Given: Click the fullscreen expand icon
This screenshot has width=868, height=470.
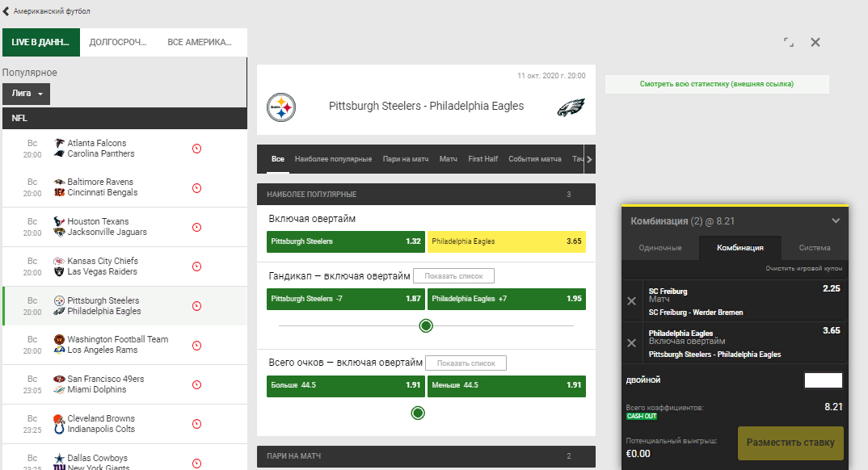Looking at the screenshot, I should pos(789,42).
